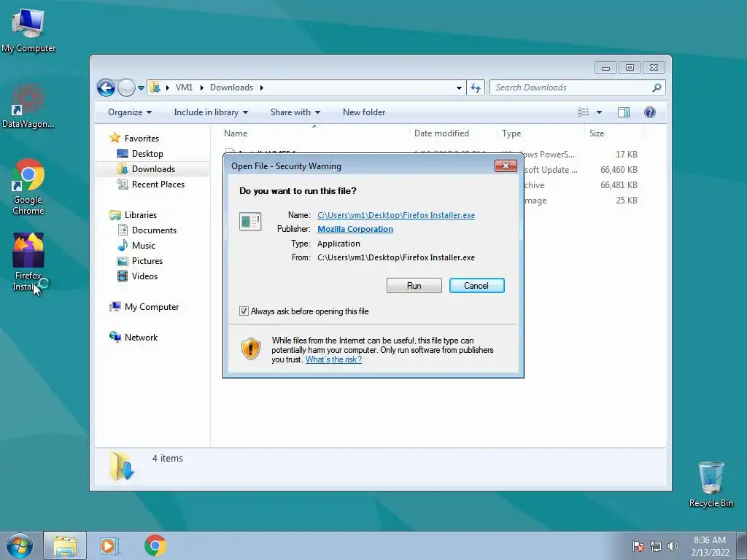Open the Recycle Bin icon
Viewport: 747px width, 560px height.
pos(711,484)
